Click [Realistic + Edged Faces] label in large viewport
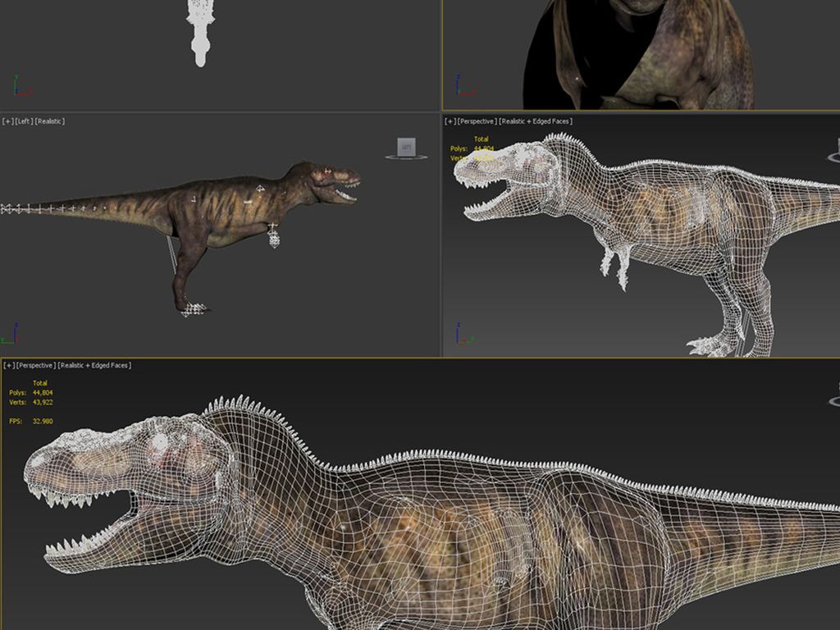840x630 pixels. 94,365
